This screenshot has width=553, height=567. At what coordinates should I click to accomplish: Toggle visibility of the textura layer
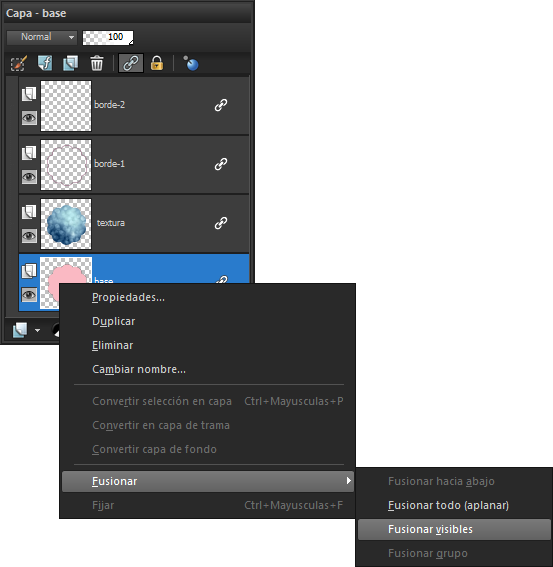coord(29,236)
